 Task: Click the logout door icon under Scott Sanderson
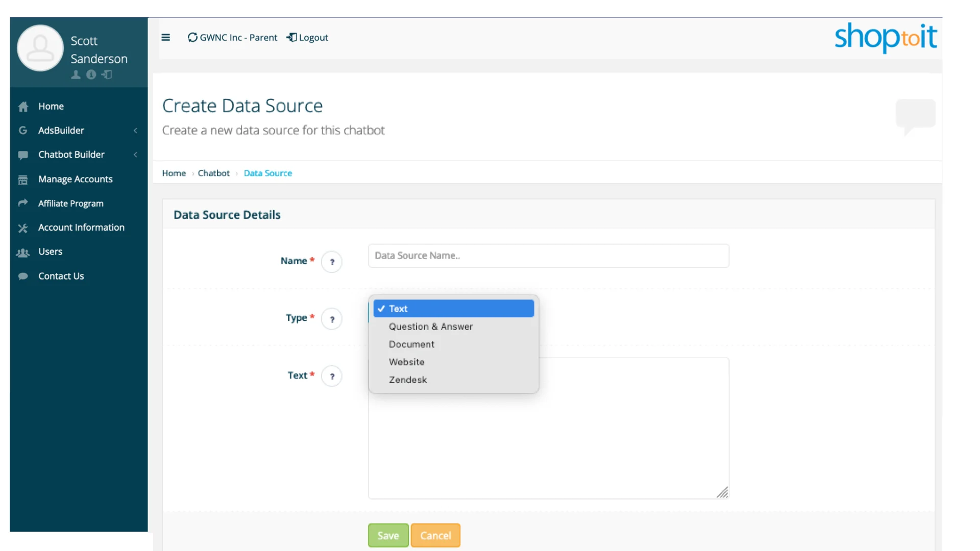click(x=107, y=75)
